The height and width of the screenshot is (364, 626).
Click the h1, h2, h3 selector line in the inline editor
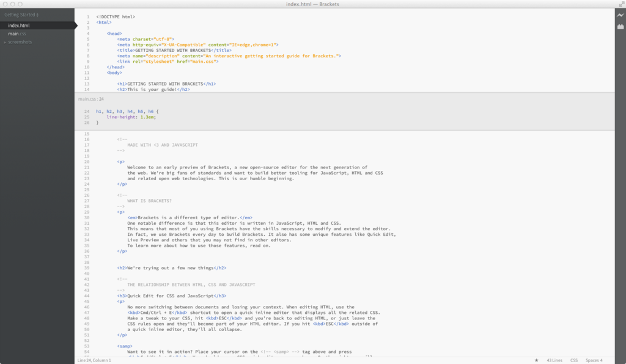point(127,112)
